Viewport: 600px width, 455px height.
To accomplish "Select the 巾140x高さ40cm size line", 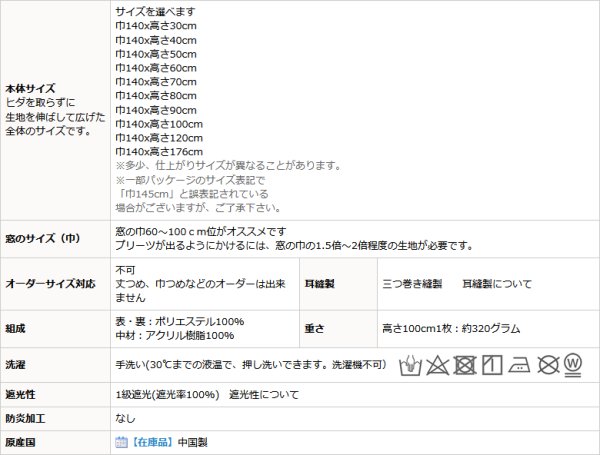I will (x=156, y=40).
